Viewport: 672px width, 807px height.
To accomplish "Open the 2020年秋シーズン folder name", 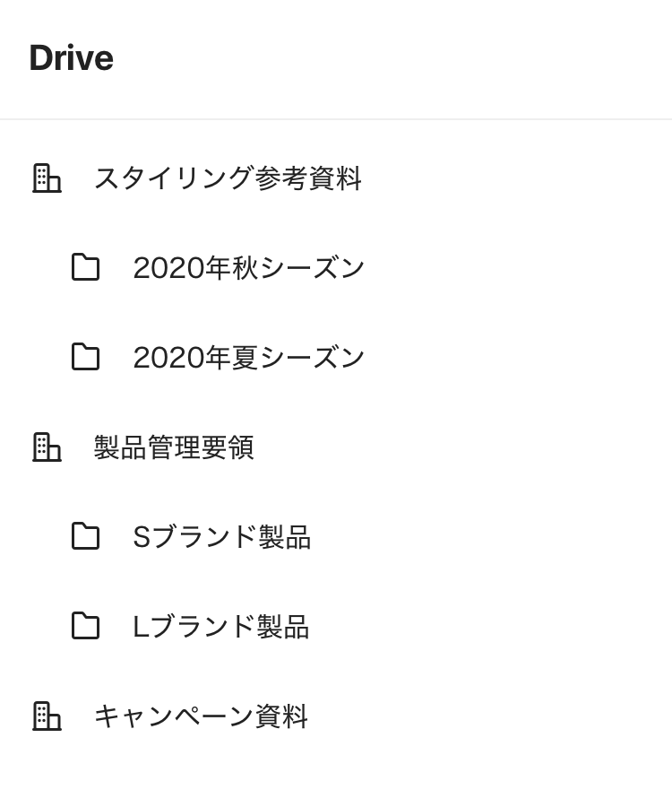I will coord(249,267).
